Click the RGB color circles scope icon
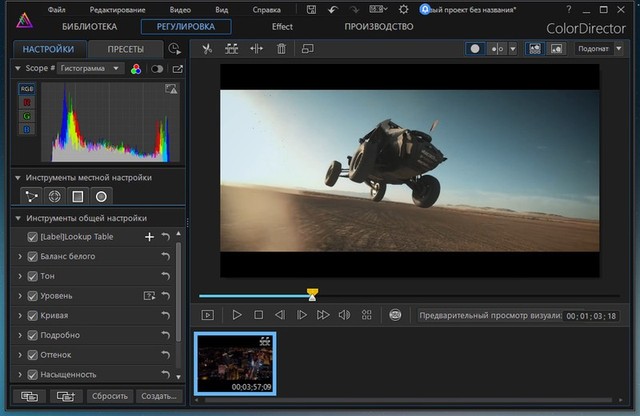The height and width of the screenshot is (416, 640). (x=136, y=69)
